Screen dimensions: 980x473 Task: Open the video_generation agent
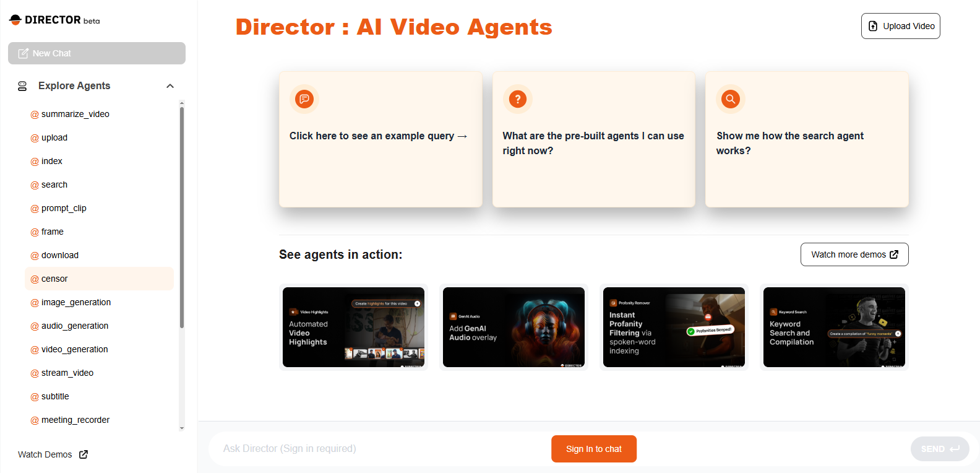click(x=99, y=349)
